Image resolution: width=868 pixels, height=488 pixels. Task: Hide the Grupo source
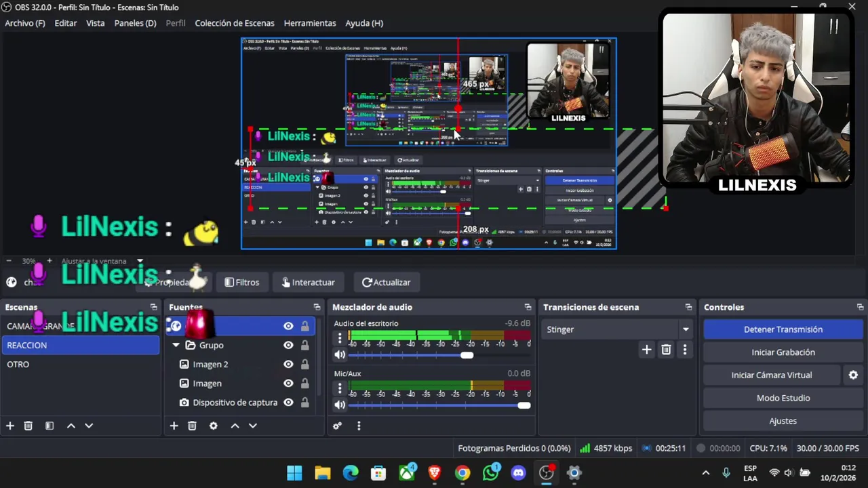(288, 345)
